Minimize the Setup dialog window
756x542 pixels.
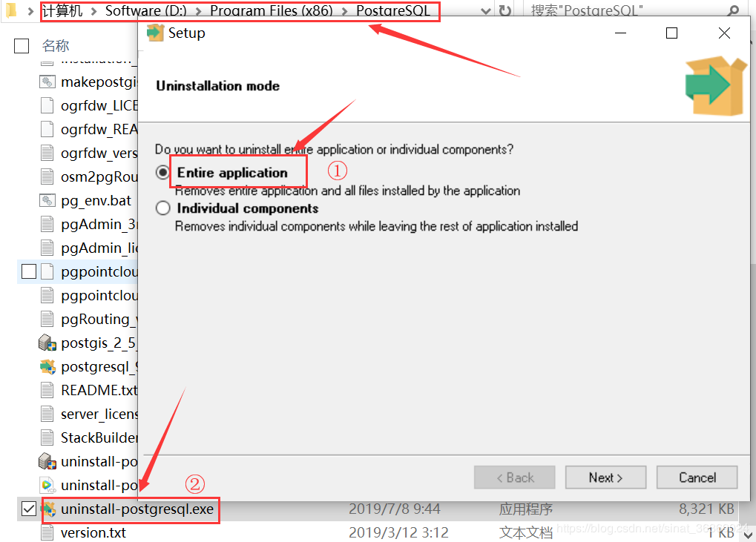pyautogui.click(x=620, y=33)
